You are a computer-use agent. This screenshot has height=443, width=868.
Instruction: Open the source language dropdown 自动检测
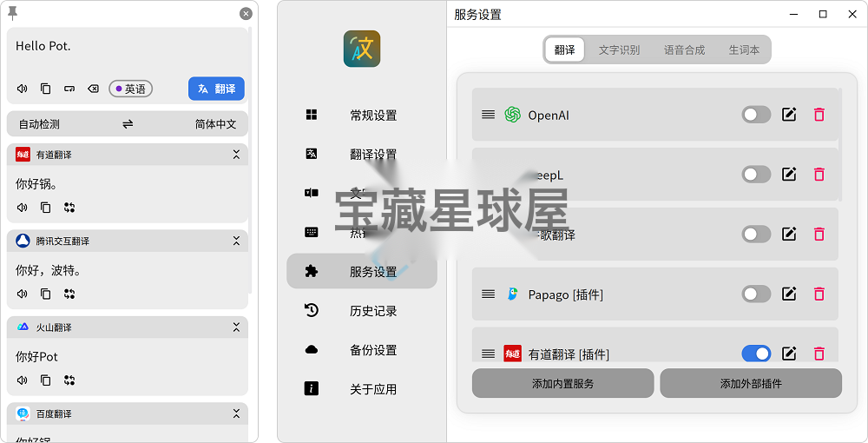pos(39,124)
